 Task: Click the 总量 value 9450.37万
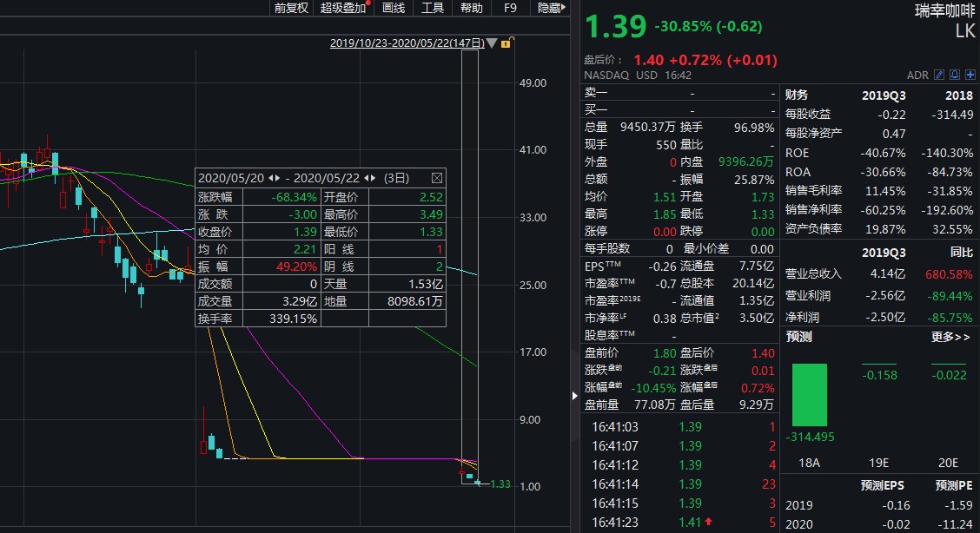(647, 128)
